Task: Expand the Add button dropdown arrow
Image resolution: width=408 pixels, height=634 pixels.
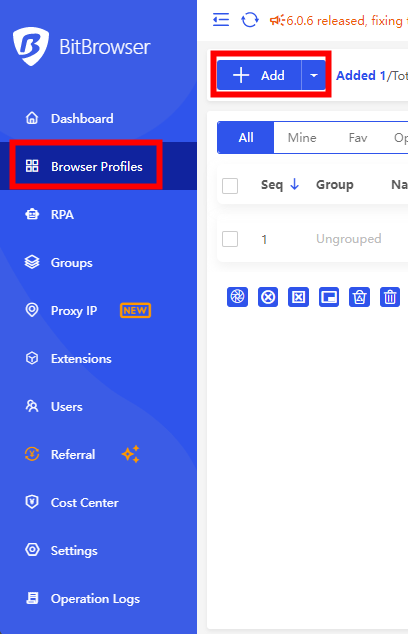Action: pyautogui.click(x=313, y=75)
